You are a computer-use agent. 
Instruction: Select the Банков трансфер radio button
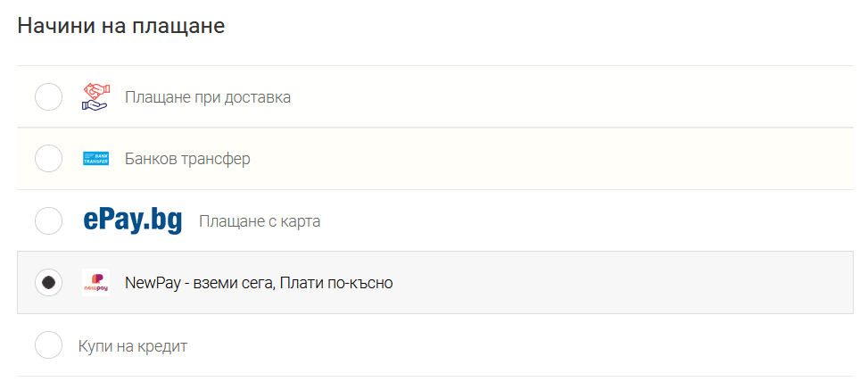point(49,159)
